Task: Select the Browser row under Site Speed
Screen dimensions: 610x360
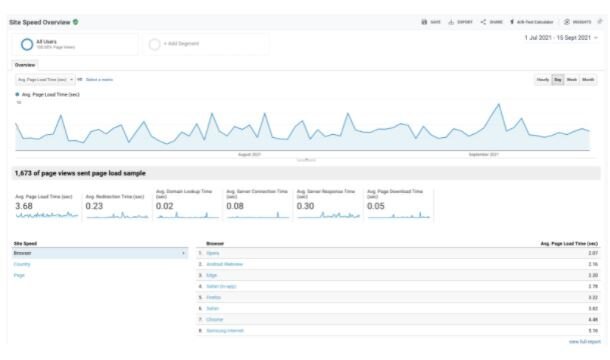Action: [x=100, y=253]
